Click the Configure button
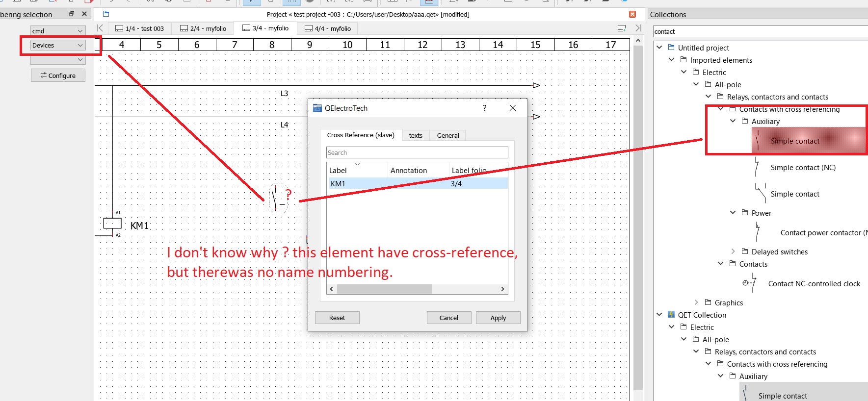 coord(58,75)
